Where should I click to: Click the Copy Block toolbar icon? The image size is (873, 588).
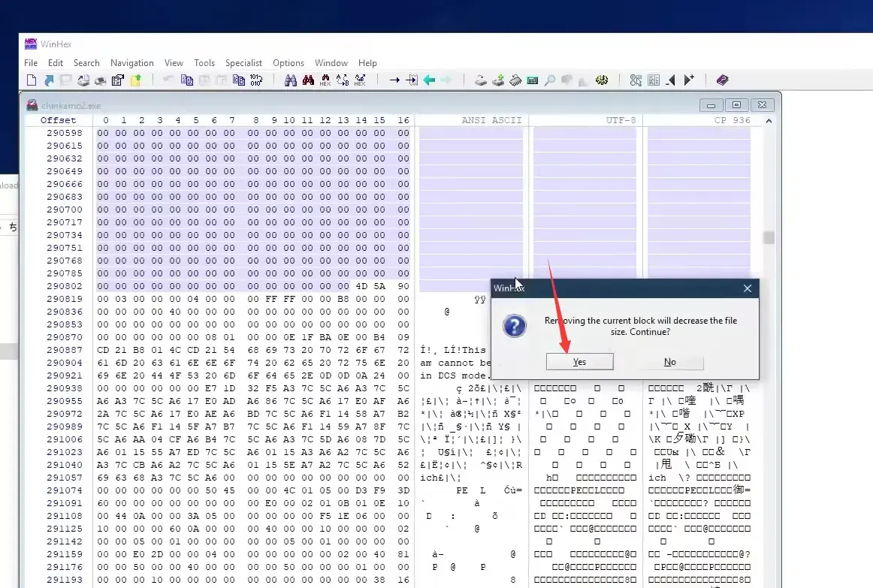click(186, 80)
